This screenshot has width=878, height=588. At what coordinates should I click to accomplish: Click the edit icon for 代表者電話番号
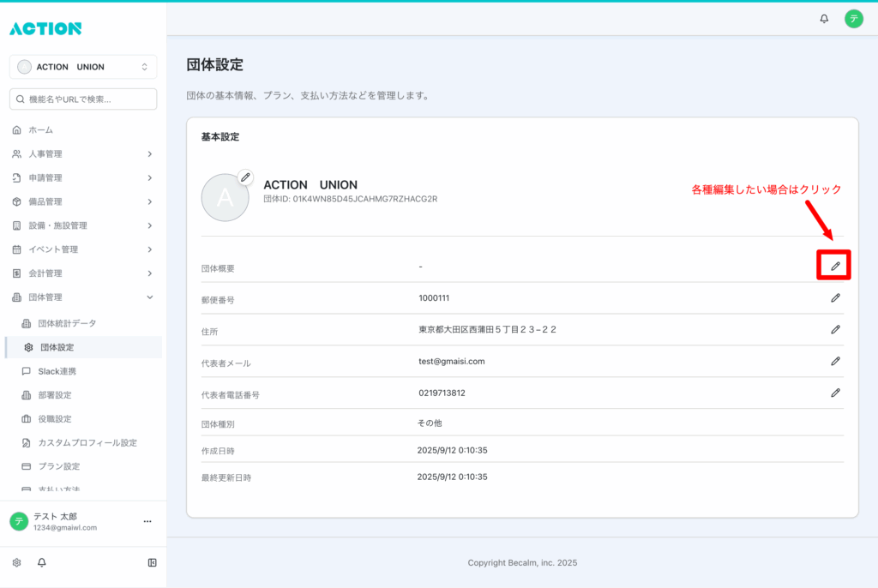[835, 393]
